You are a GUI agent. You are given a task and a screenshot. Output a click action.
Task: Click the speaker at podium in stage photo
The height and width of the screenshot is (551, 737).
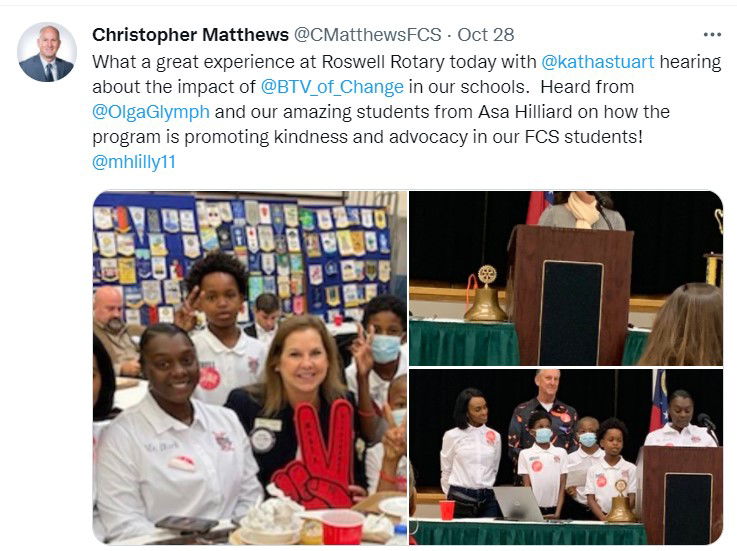click(x=681, y=419)
